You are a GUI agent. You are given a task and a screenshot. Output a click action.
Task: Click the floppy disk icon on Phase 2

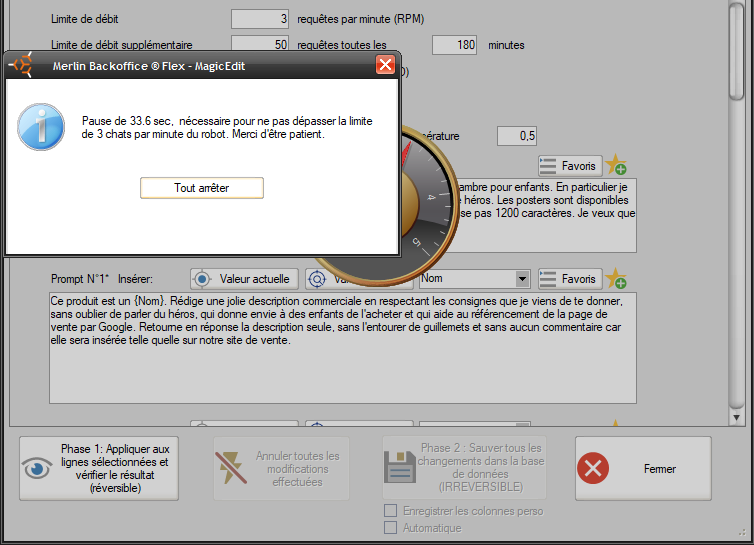[400, 467]
